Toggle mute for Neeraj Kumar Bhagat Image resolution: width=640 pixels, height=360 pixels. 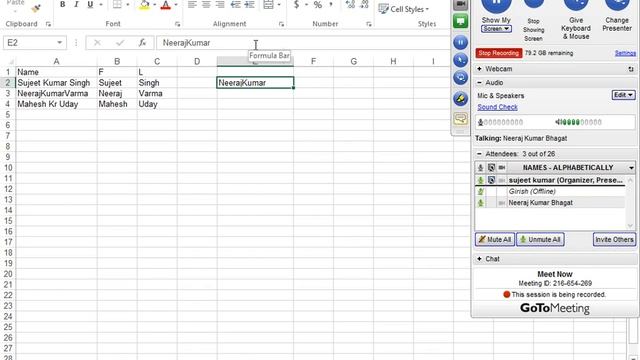(x=480, y=203)
